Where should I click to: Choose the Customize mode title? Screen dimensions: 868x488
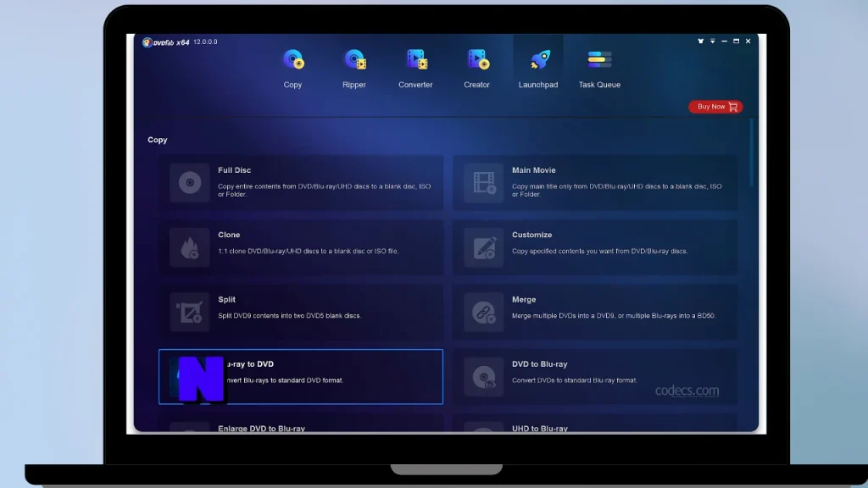532,236
